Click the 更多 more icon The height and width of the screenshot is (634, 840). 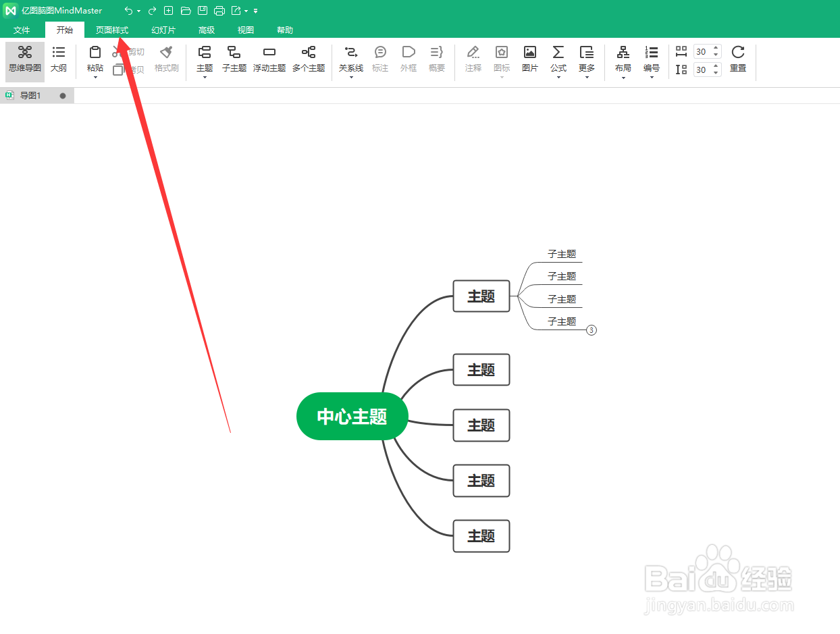pyautogui.click(x=587, y=53)
